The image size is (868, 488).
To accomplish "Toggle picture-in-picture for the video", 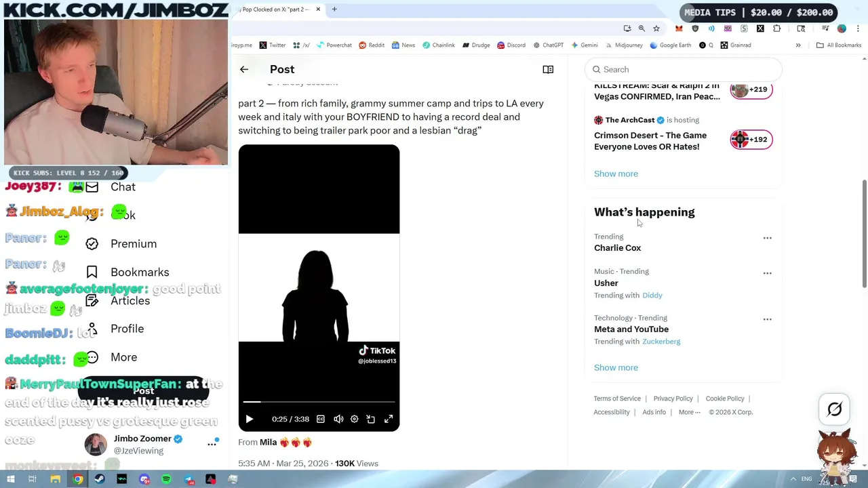I will [x=371, y=419].
